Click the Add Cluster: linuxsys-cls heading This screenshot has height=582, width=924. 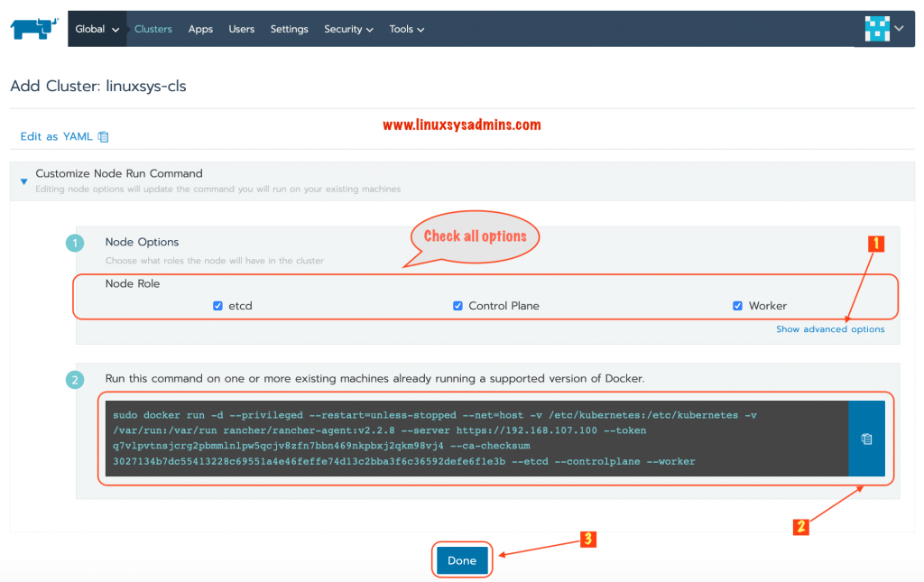click(x=97, y=86)
